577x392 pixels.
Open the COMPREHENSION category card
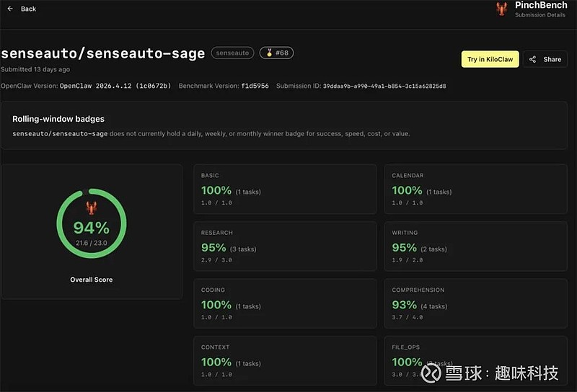click(475, 303)
